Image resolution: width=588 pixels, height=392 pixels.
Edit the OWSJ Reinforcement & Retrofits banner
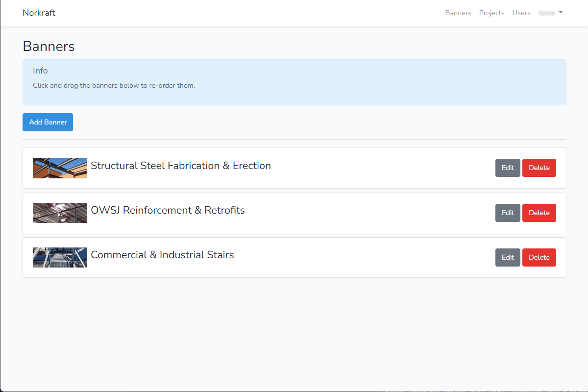click(x=507, y=213)
